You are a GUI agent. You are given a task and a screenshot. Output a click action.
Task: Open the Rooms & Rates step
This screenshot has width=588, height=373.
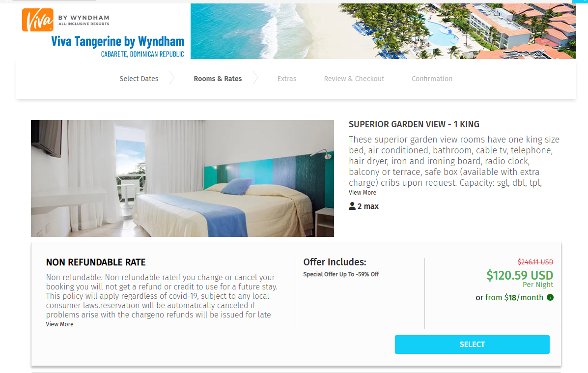(218, 79)
